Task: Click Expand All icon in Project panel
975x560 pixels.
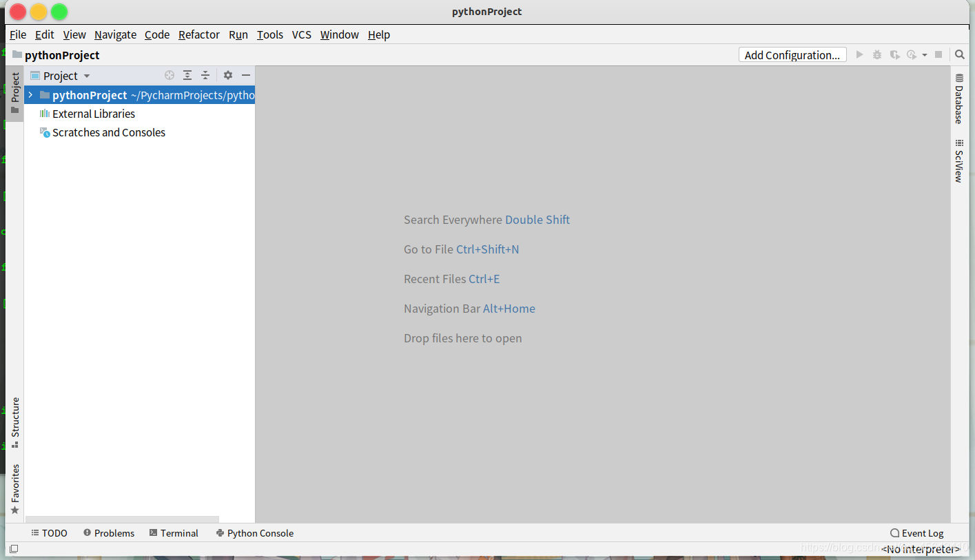Action: (187, 75)
